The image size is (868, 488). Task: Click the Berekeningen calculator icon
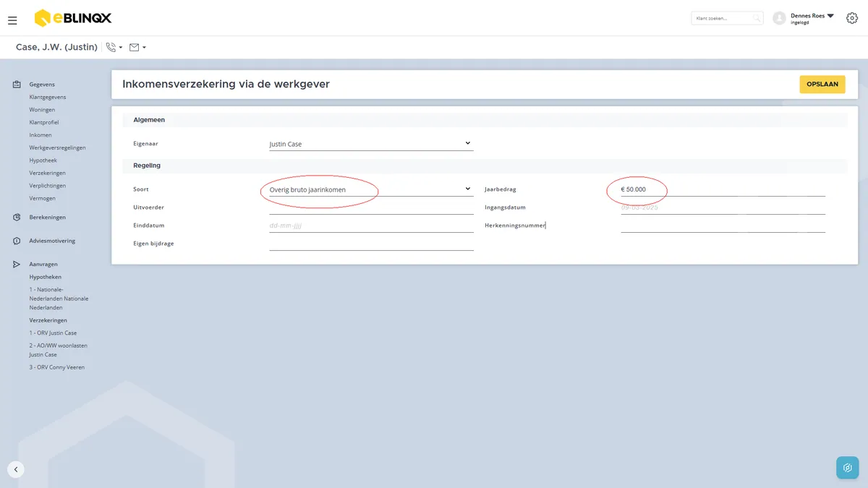tap(17, 217)
